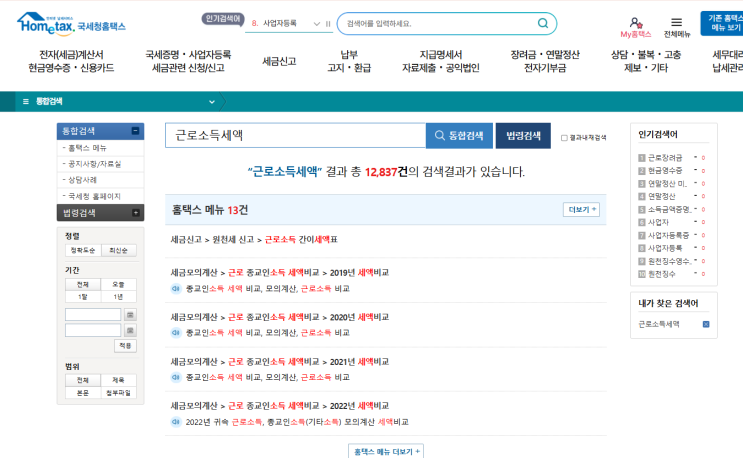Delete 근로소득세액 from my searched keywords

tap(706, 324)
